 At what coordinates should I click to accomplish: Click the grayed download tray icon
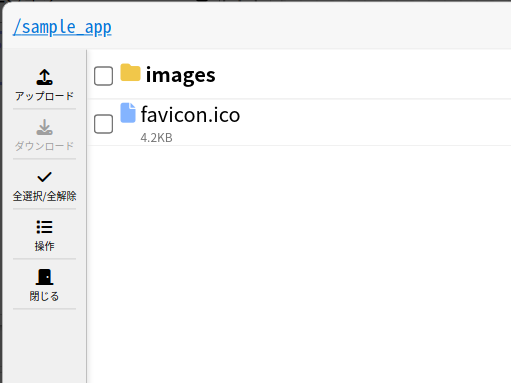click(x=44, y=127)
